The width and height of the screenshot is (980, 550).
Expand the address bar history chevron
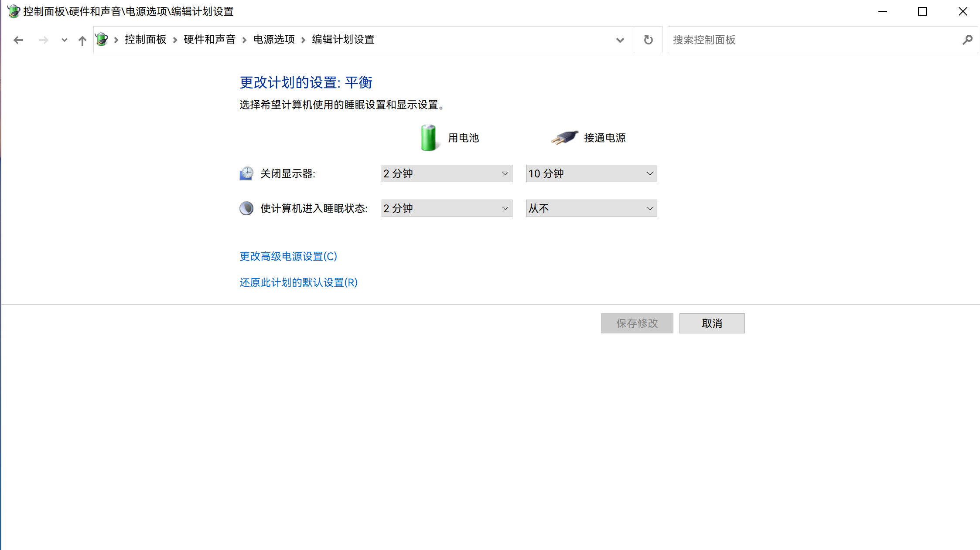pyautogui.click(x=620, y=40)
